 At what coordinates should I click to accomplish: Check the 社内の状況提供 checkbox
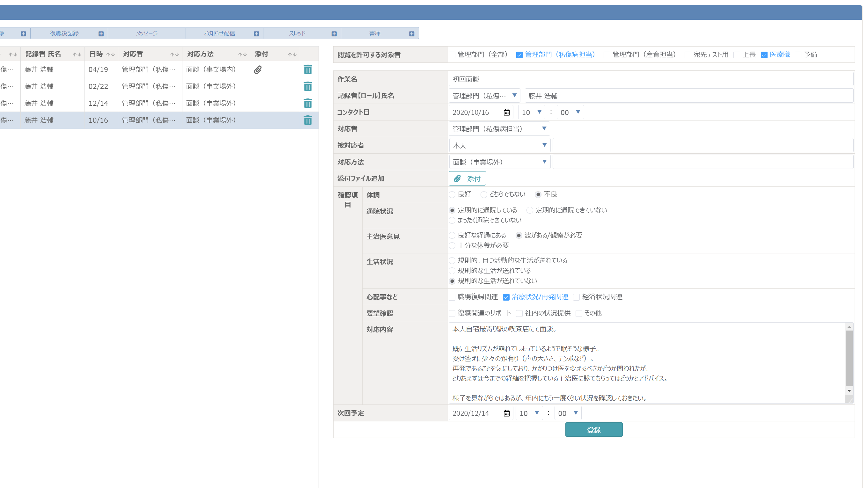(x=519, y=314)
